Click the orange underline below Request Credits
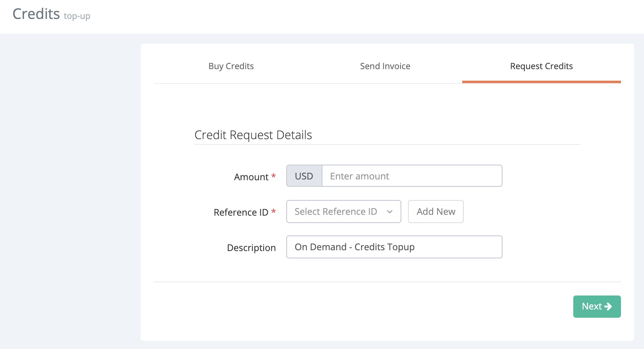Viewport: 644px width, 349px height. point(541,82)
